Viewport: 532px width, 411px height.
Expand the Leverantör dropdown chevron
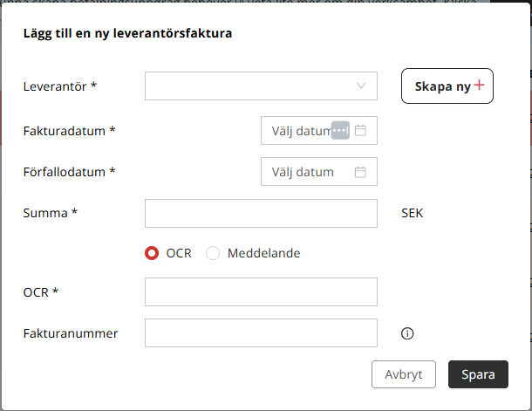pos(361,86)
